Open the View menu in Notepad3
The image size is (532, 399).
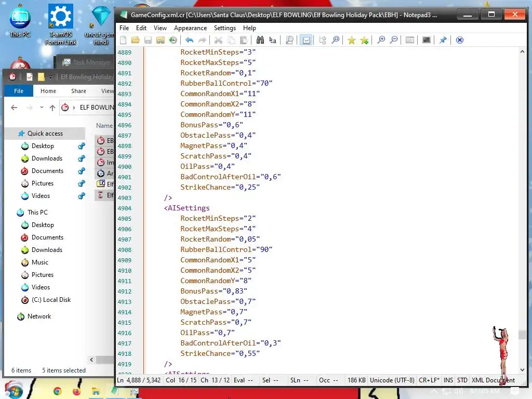point(160,28)
